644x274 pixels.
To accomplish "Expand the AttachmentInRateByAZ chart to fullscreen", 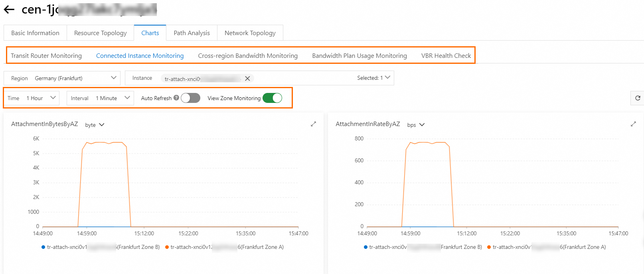I will click(x=633, y=124).
